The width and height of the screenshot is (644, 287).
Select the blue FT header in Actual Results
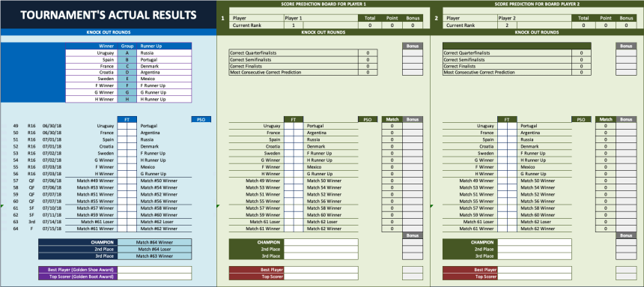[x=127, y=119]
